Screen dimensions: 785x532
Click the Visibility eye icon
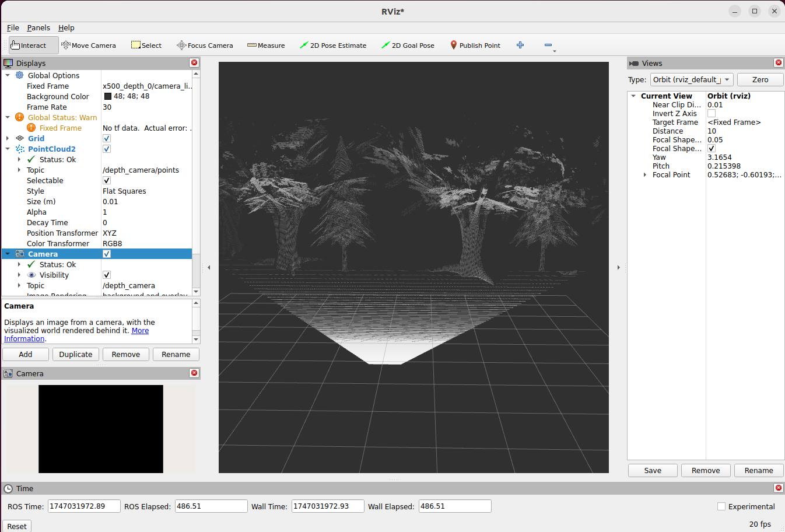(x=31, y=275)
